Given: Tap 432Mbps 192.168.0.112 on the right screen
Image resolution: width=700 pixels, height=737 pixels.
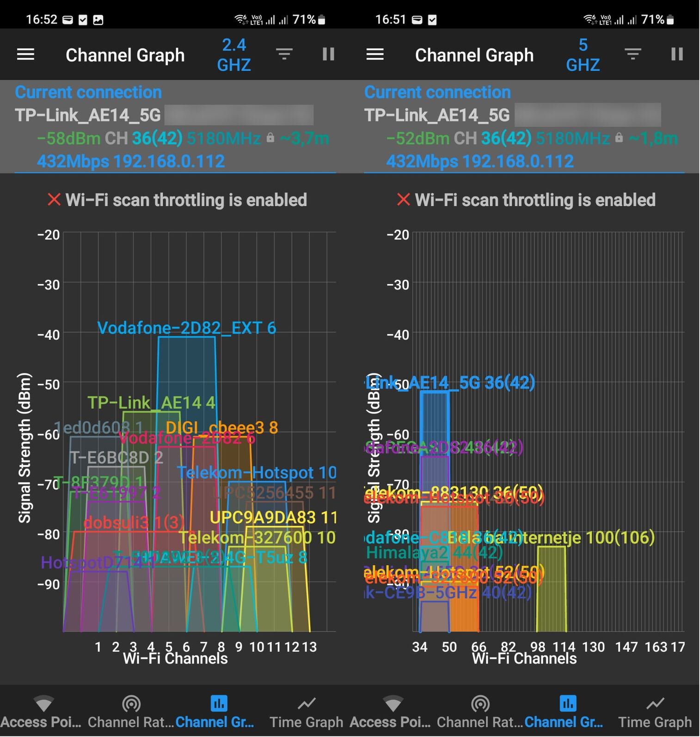Looking at the screenshot, I should pos(480,161).
